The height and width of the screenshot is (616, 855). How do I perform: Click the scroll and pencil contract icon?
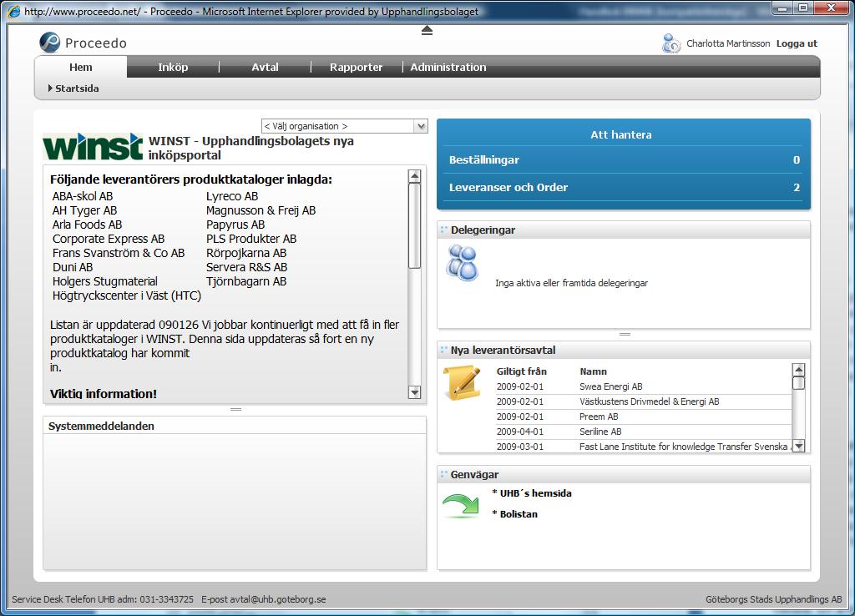tap(462, 382)
